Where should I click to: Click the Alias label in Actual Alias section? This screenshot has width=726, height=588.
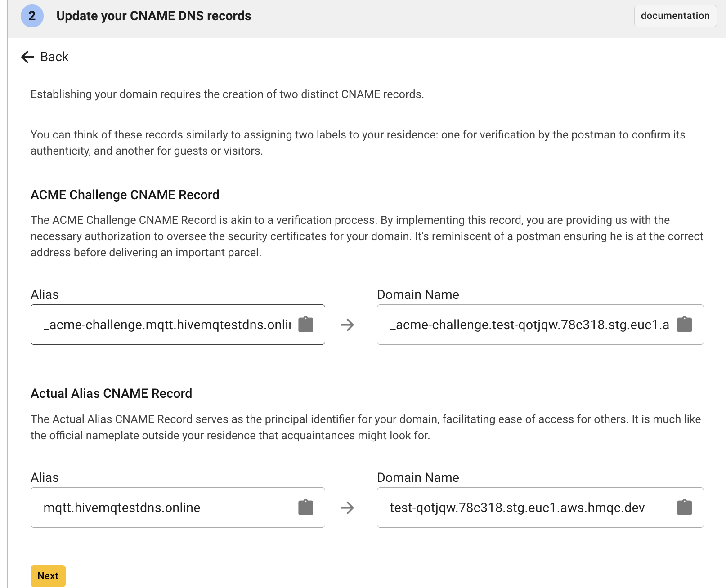(x=45, y=477)
